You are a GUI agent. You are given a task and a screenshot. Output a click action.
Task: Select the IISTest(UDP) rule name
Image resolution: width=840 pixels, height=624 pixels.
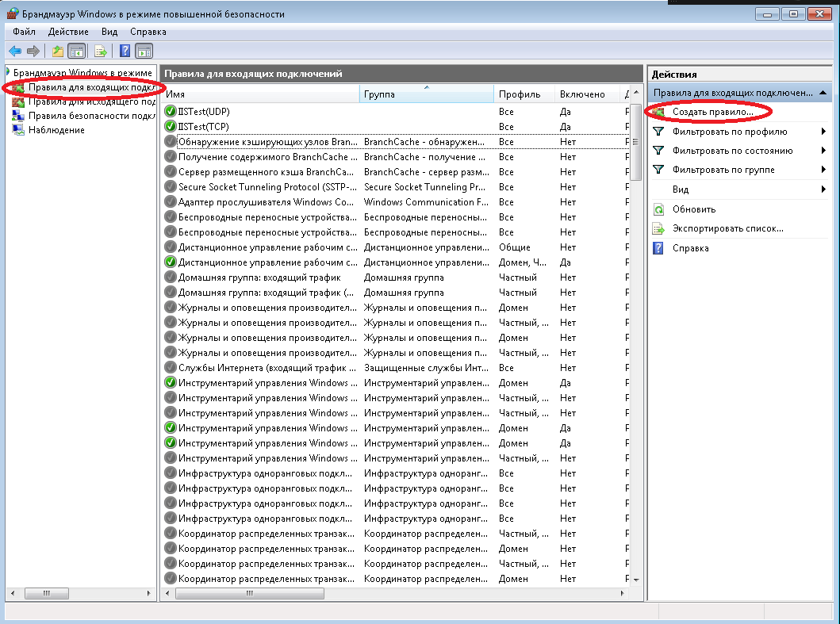click(204, 112)
